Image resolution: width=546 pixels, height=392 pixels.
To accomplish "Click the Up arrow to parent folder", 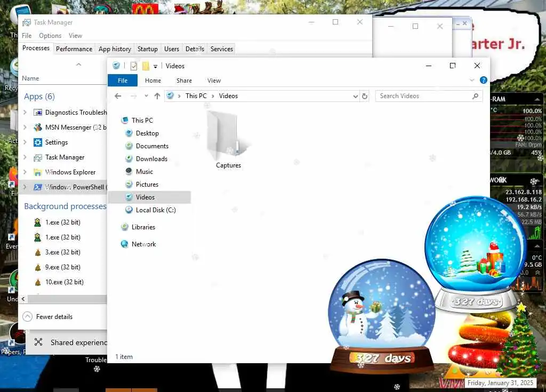I will [157, 96].
